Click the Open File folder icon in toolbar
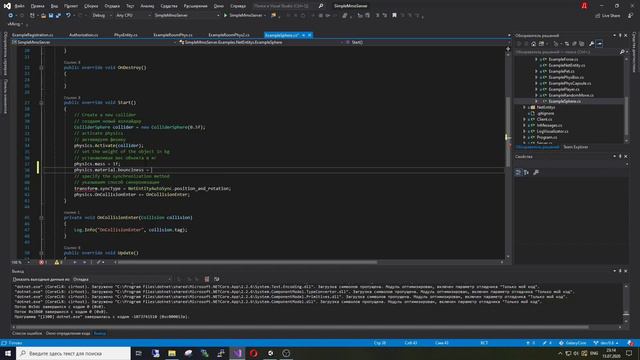 (x=43, y=16)
